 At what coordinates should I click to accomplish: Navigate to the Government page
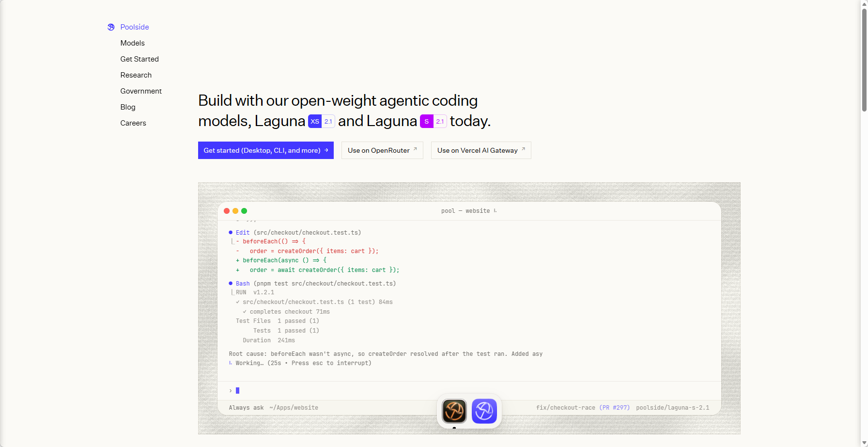pyautogui.click(x=141, y=91)
